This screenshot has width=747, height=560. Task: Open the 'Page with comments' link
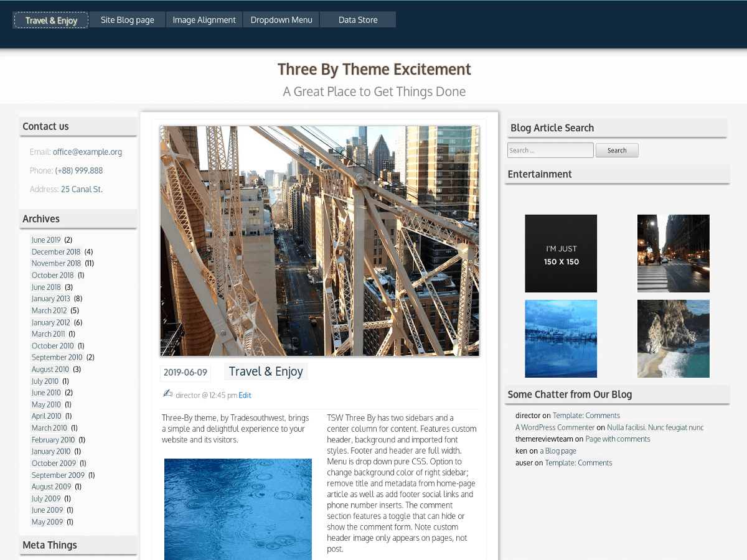pyautogui.click(x=618, y=439)
